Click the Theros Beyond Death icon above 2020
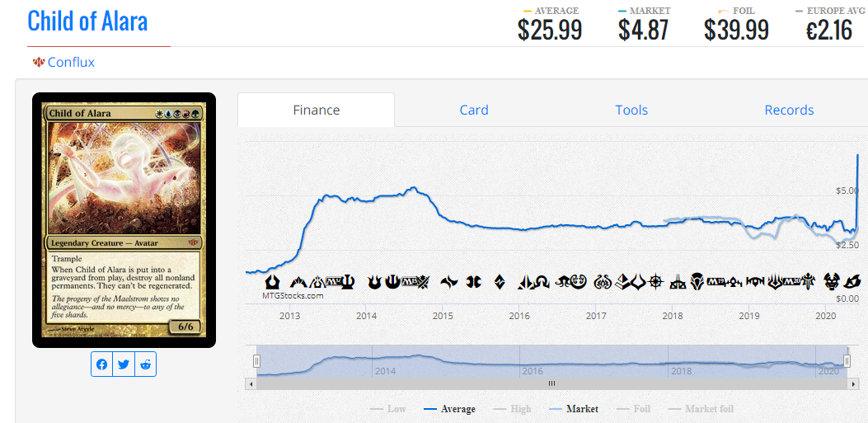 click(832, 282)
